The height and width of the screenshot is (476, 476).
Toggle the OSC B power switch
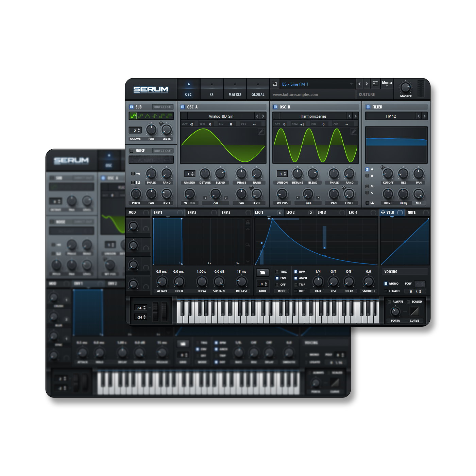coord(275,107)
